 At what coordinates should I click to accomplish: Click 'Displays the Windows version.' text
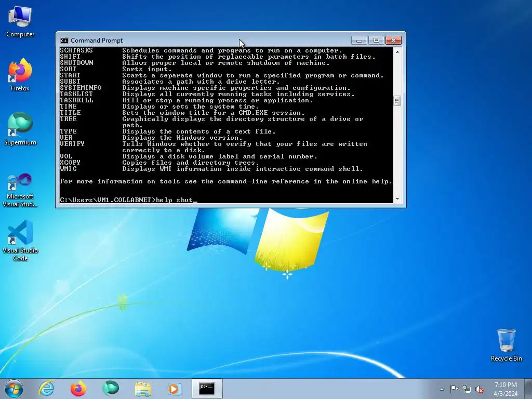point(182,138)
